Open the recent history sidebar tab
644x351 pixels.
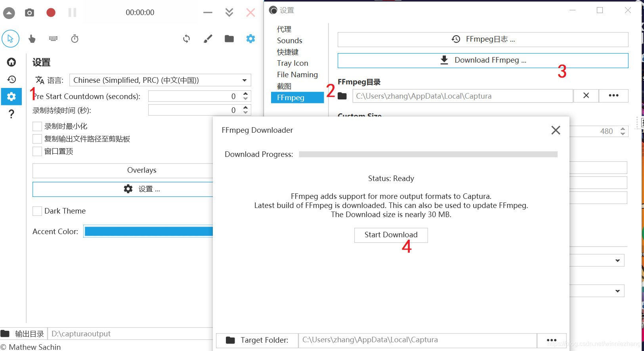(x=11, y=79)
